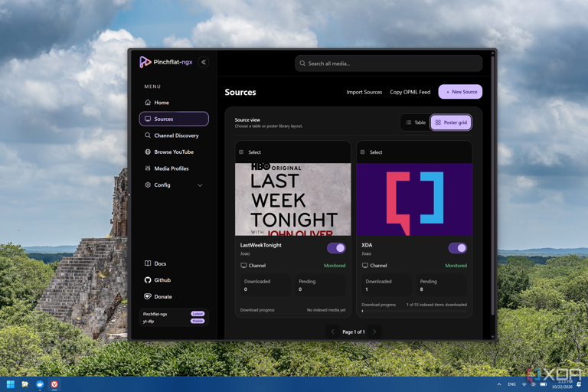Screen dimensions: 588x392
Task: Open Media Profiles in the sidebar
Action: (174, 168)
